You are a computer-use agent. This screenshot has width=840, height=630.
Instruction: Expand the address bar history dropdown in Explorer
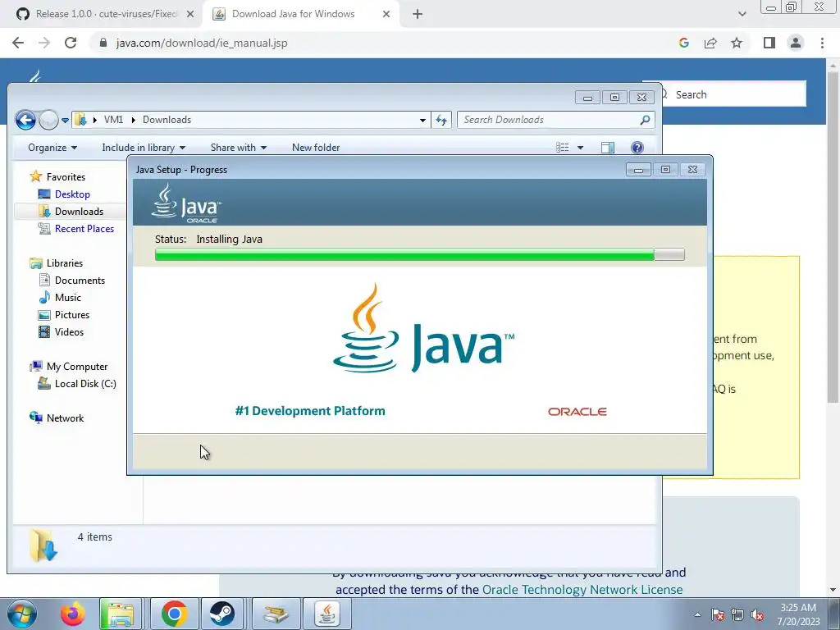point(422,120)
